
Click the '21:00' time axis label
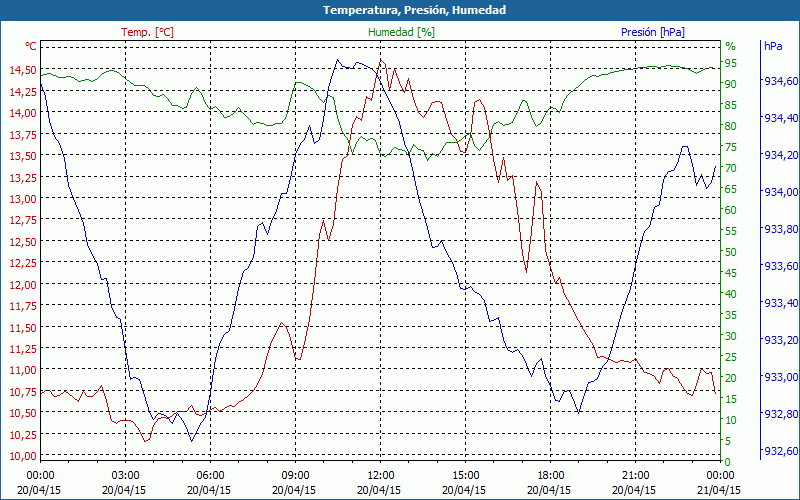pyautogui.click(x=636, y=476)
